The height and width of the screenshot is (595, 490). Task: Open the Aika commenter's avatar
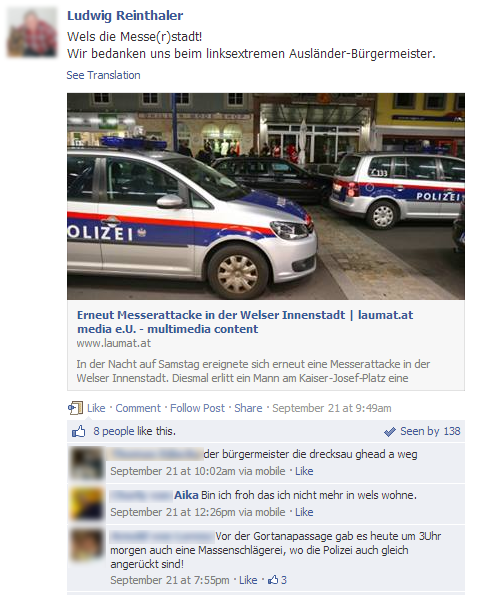[87, 504]
